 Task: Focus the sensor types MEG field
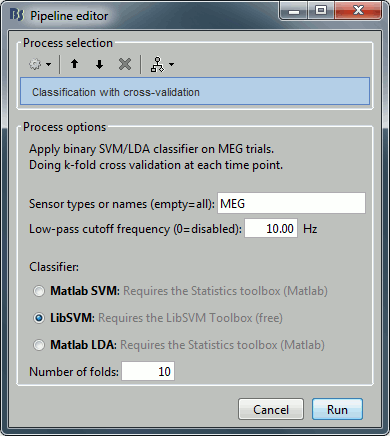(x=291, y=203)
